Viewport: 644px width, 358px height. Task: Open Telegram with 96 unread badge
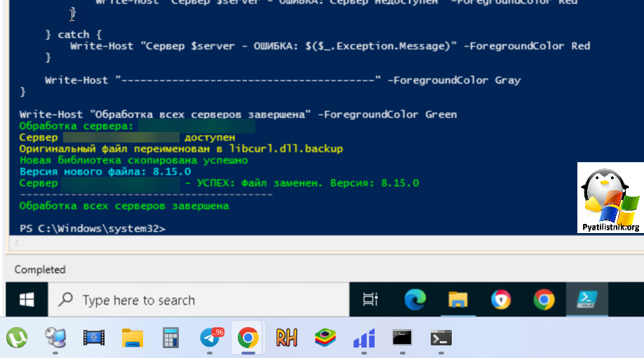tap(210, 338)
